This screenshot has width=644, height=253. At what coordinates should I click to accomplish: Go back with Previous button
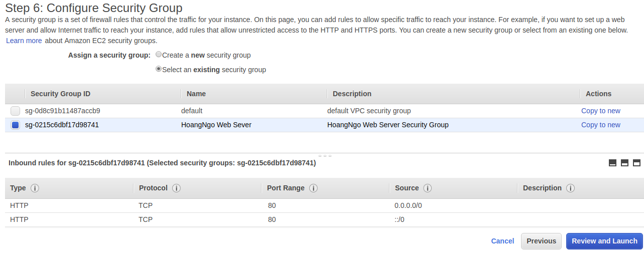(541, 241)
